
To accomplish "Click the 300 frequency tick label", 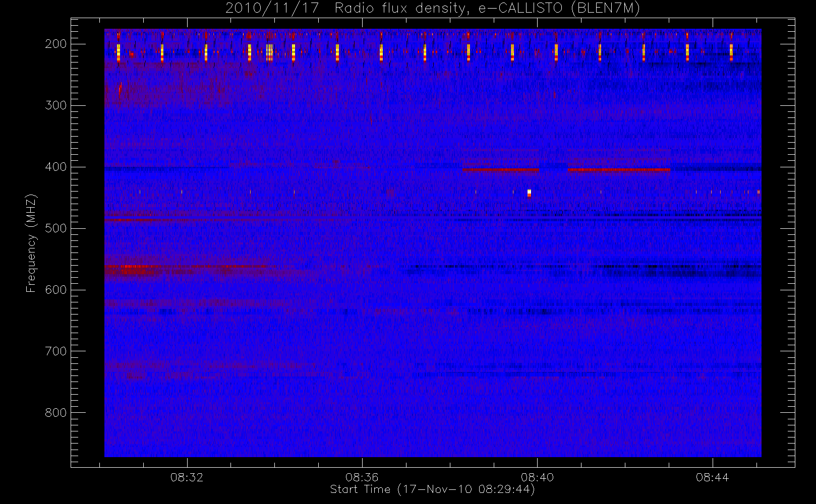I will pos(56,105).
